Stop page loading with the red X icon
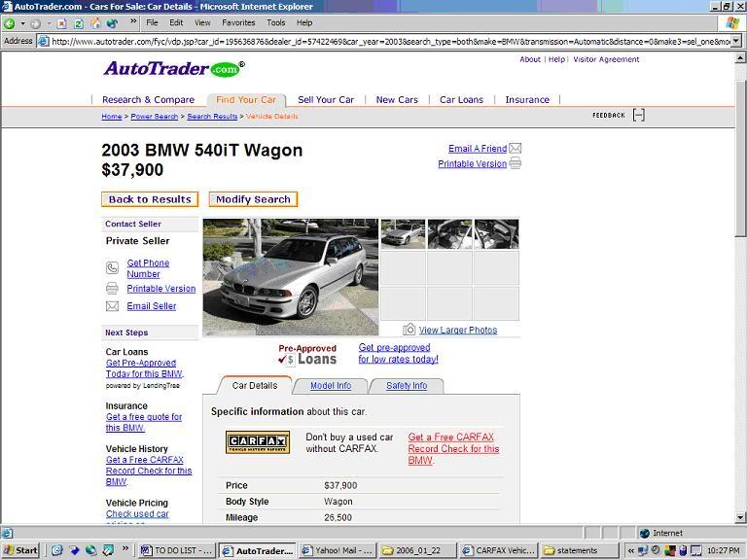747x560 pixels. tap(62, 23)
